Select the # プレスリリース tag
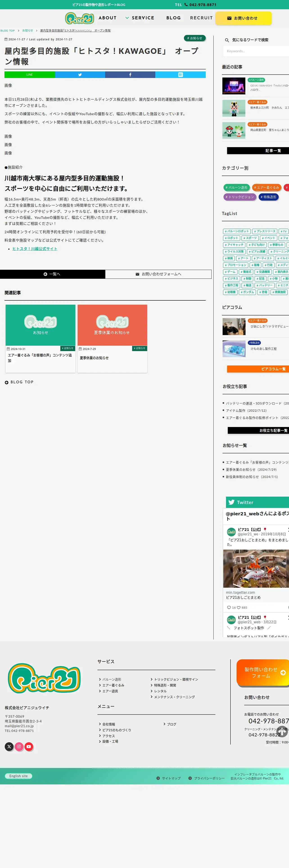This screenshot has width=289, height=868. click(265, 231)
